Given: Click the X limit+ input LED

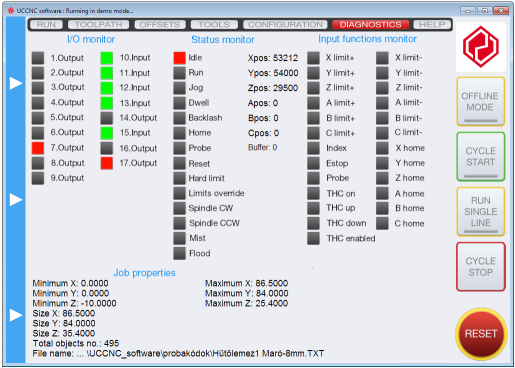Looking at the screenshot, I should coord(313,58).
